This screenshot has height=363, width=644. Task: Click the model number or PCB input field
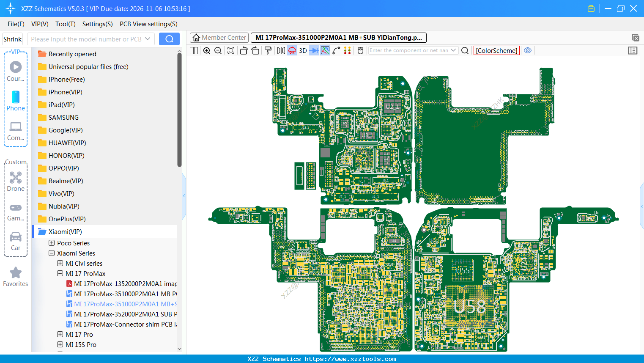(86, 39)
